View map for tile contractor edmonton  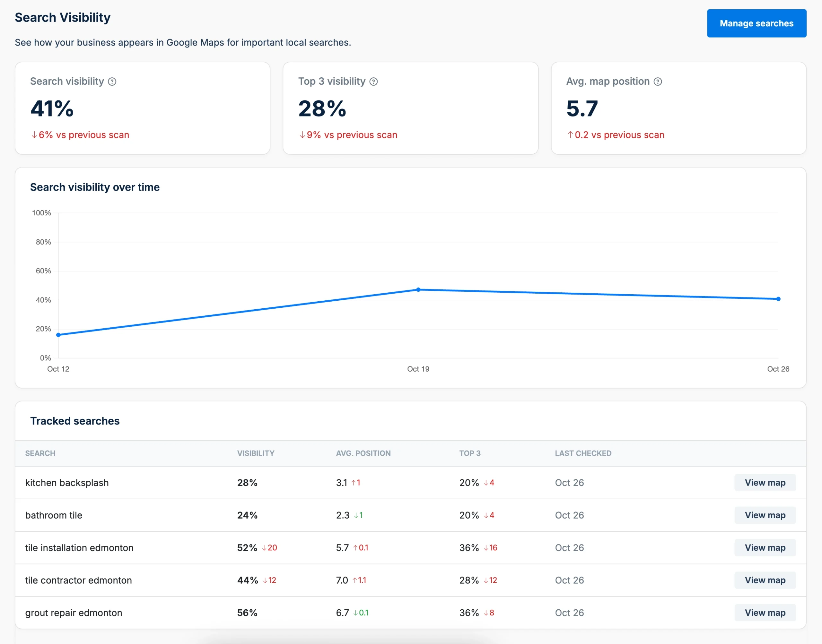coord(765,580)
